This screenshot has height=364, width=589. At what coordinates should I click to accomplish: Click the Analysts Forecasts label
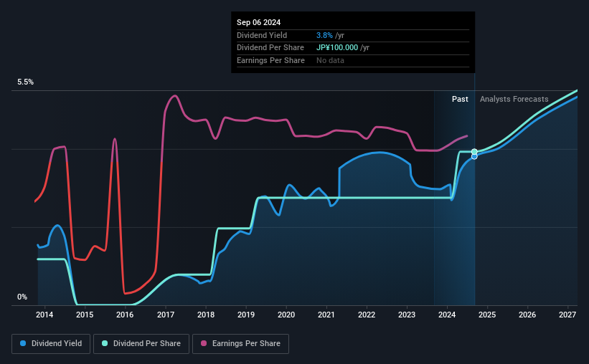[514, 99]
